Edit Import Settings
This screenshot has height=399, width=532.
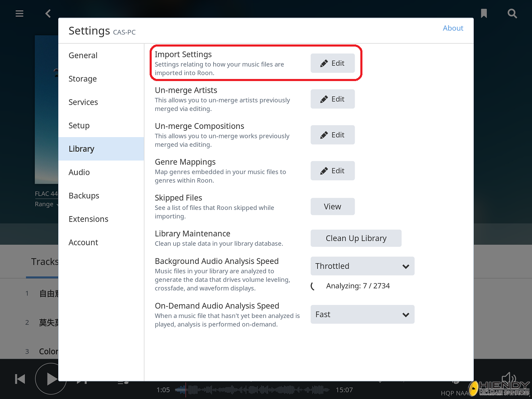[x=332, y=63]
